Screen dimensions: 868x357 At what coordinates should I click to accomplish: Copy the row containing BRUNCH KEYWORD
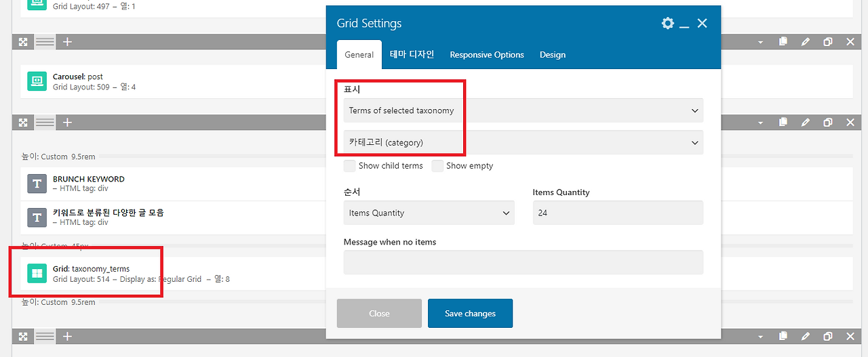783,123
